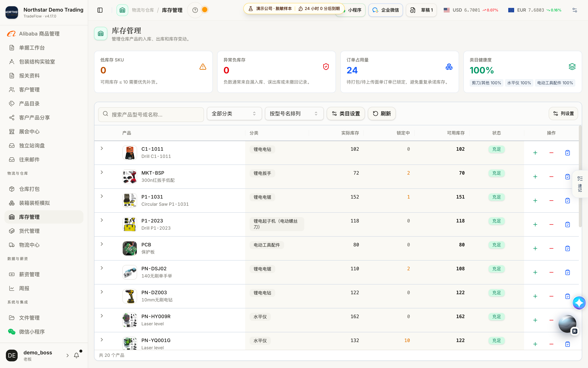
Task: Expand the demo_boss user menu chevron
Action: (x=67, y=355)
